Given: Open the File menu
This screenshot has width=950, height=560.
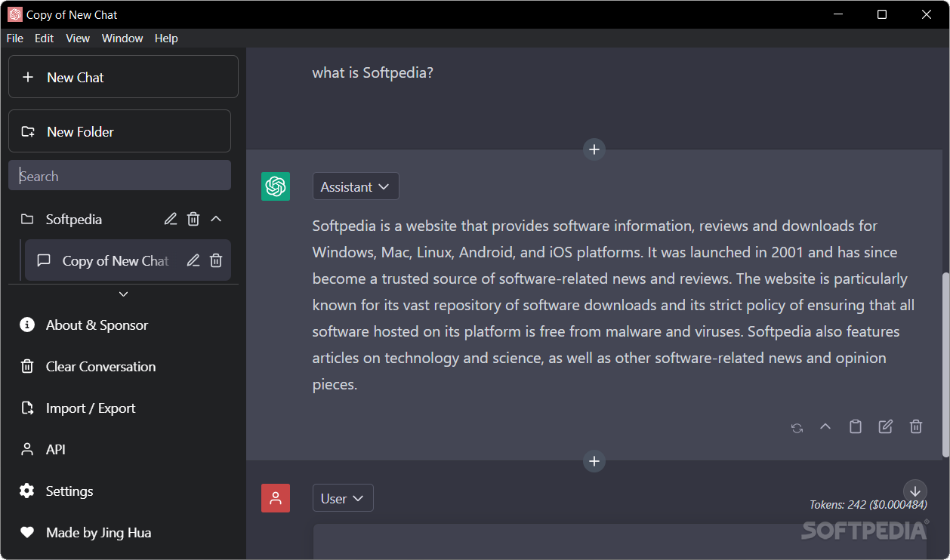Looking at the screenshot, I should click(14, 38).
